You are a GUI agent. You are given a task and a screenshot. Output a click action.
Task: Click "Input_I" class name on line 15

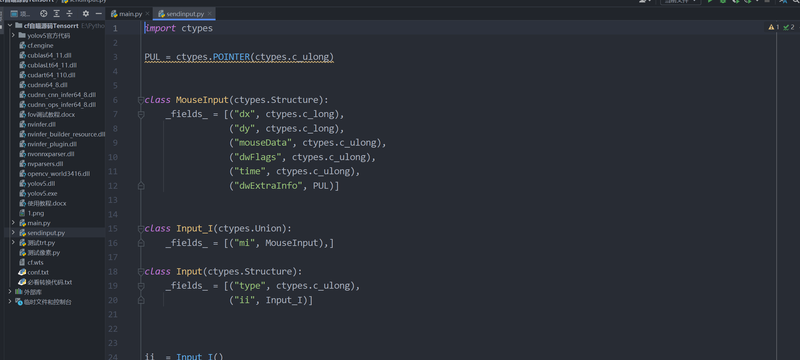click(194, 228)
